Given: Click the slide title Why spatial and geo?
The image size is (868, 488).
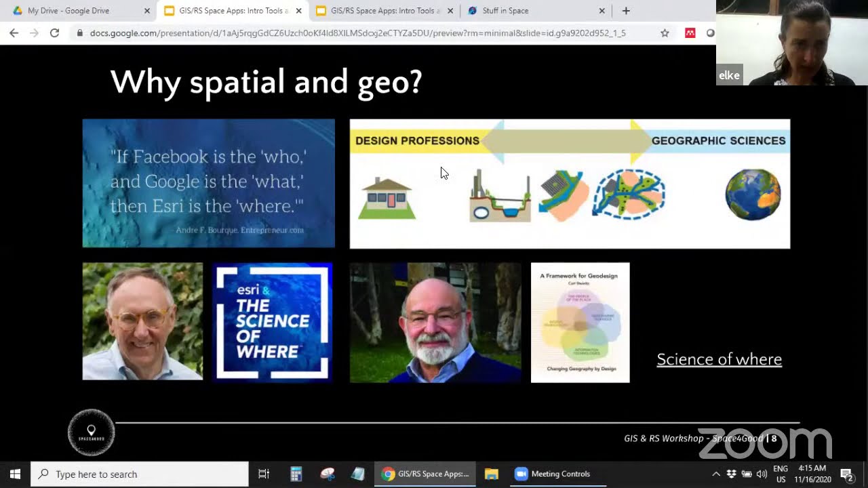Looking at the screenshot, I should tap(266, 82).
